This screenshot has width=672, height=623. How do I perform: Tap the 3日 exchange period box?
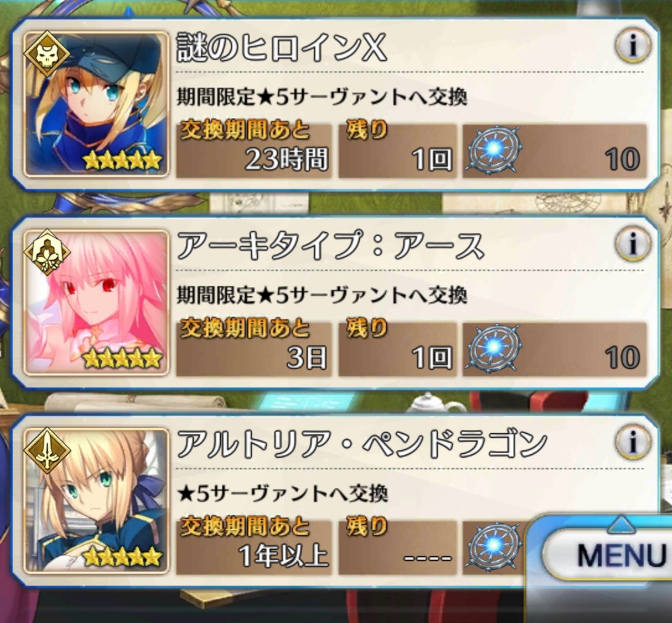tap(254, 349)
